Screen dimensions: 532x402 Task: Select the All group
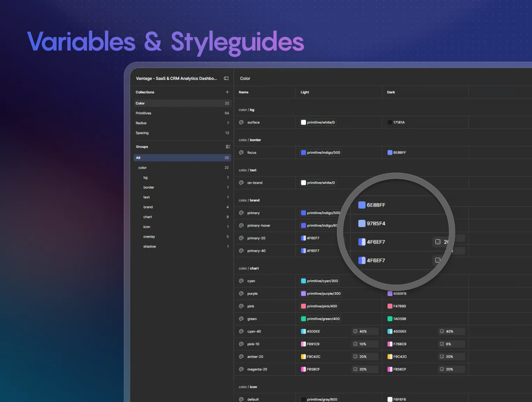182,158
